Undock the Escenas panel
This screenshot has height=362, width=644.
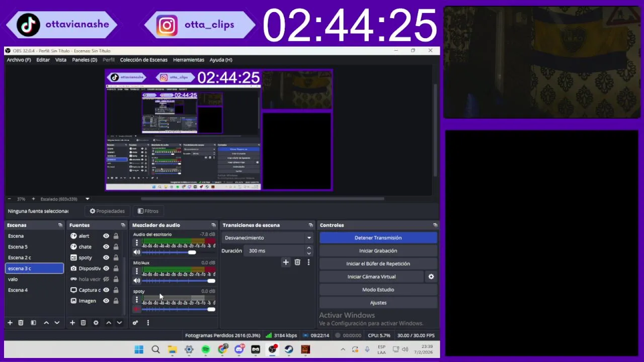pyautogui.click(x=60, y=225)
